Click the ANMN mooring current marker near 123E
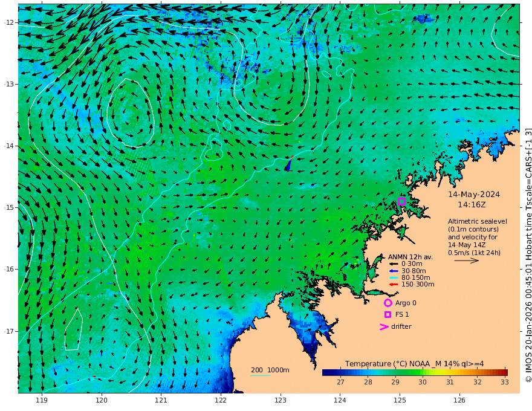The height and width of the screenshot is (411, 532). click(x=290, y=163)
